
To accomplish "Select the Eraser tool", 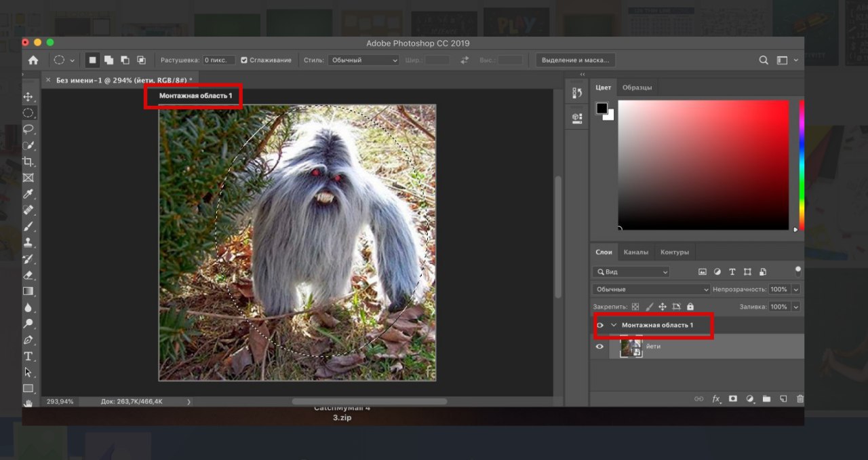I will click(28, 275).
